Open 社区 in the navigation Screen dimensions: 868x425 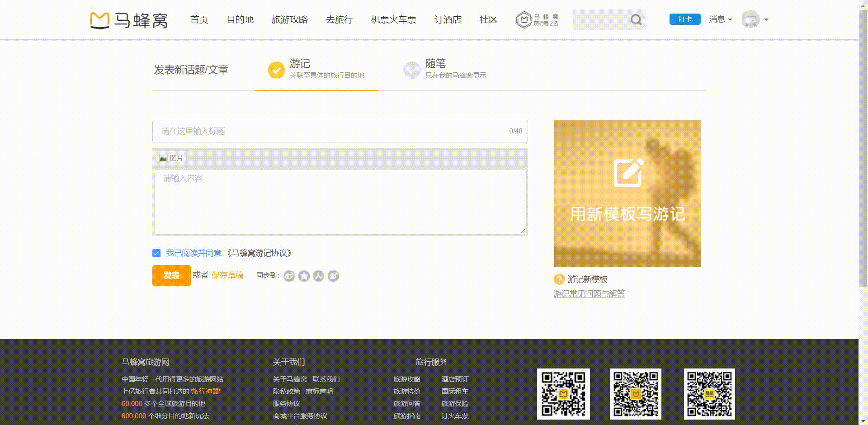click(488, 19)
